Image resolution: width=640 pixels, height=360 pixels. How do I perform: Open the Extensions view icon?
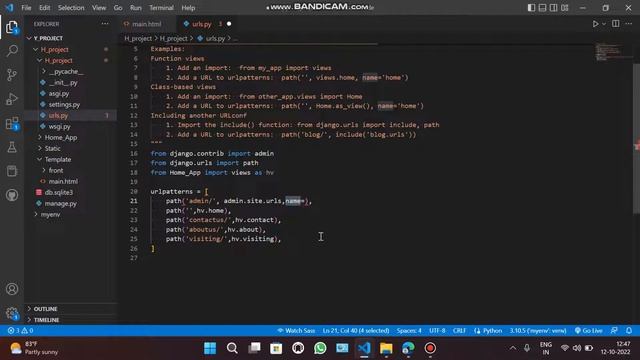point(12,123)
